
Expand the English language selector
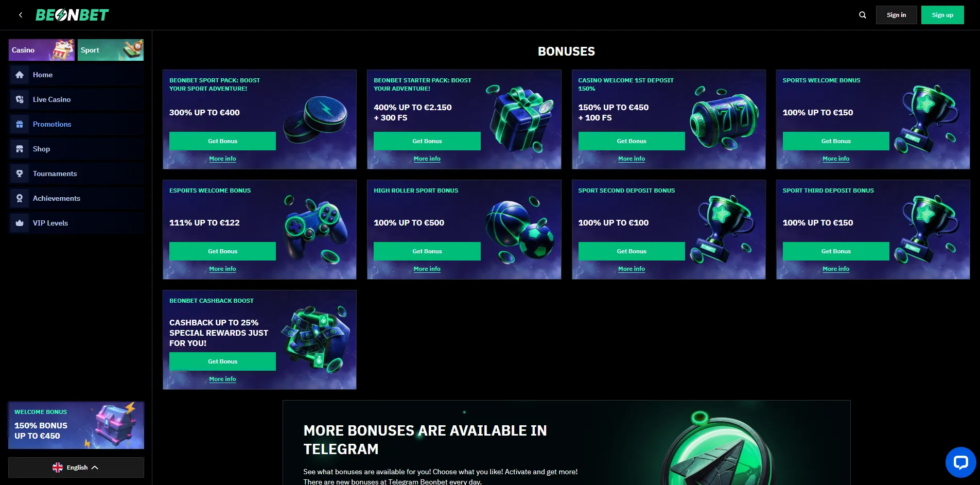click(x=76, y=467)
